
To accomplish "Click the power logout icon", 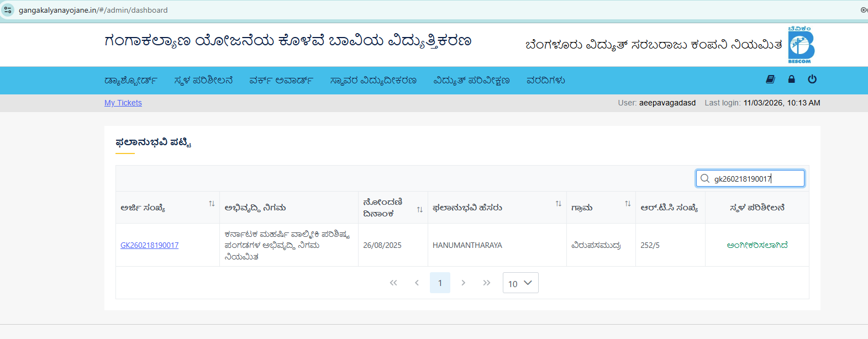I will [812, 80].
